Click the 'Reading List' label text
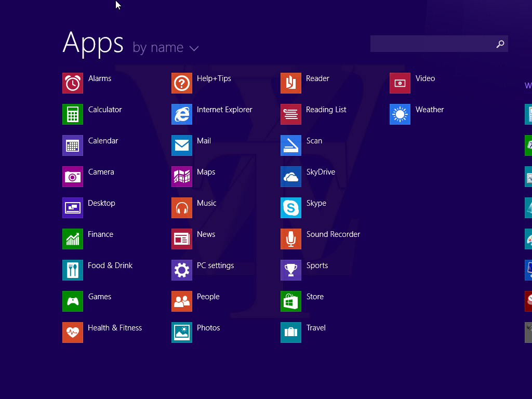This screenshot has height=399, width=532. click(x=326, y=110)
